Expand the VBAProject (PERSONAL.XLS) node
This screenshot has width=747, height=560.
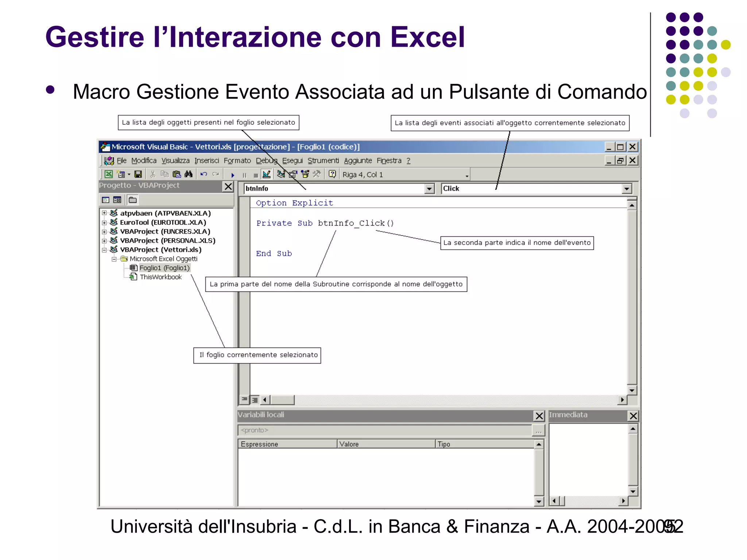[x=104, y=241]
